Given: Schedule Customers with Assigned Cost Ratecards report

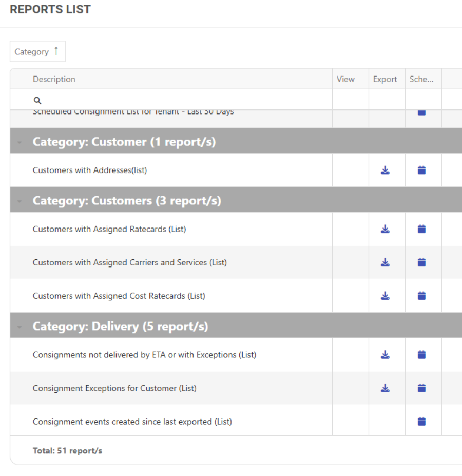Looking at the screenshot, I should (421, 296).
